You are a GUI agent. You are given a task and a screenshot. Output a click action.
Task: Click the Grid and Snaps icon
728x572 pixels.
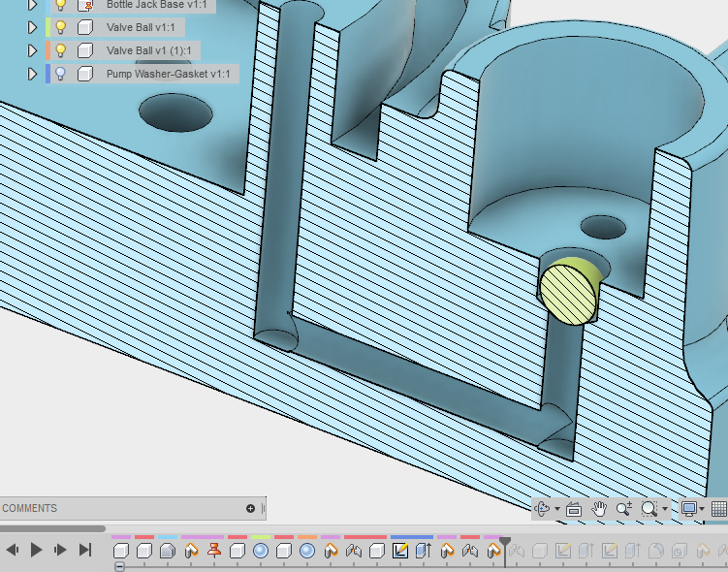pos(718,509)
